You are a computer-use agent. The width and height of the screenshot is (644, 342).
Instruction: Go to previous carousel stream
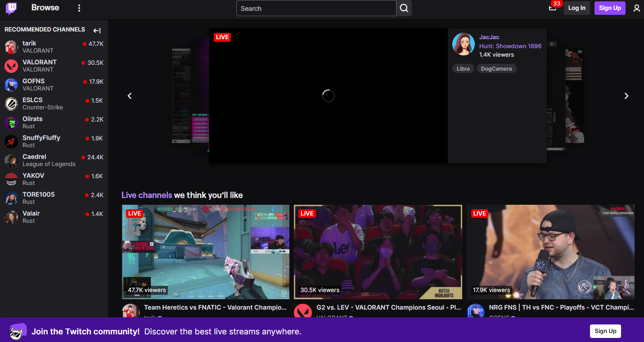tap(130, 96)
